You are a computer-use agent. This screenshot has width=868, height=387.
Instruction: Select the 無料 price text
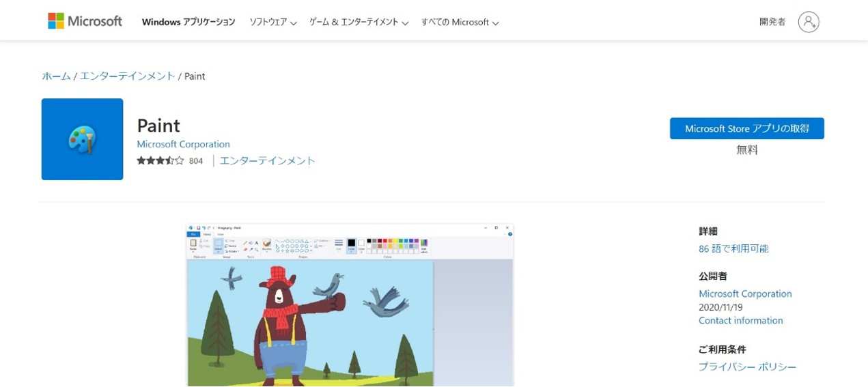click(x=747, y=149)
